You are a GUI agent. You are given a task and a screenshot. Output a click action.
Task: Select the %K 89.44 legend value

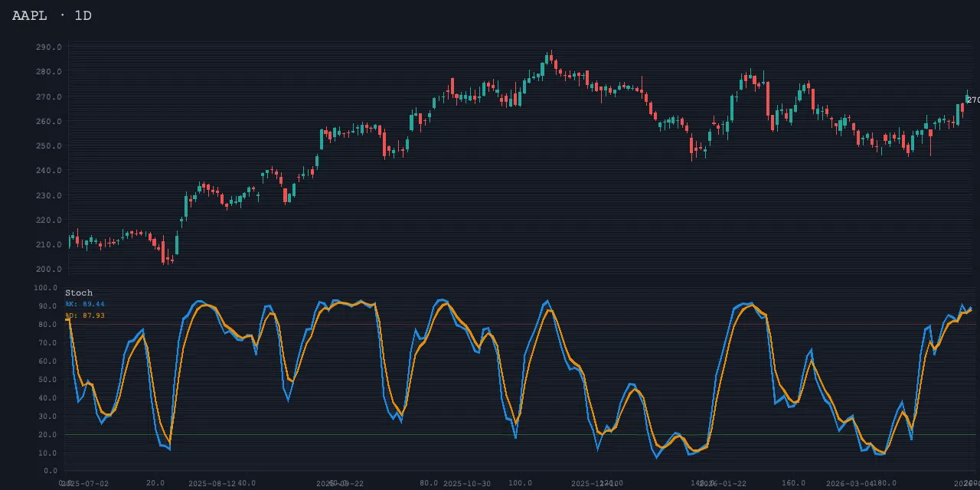tap(85, 304)
